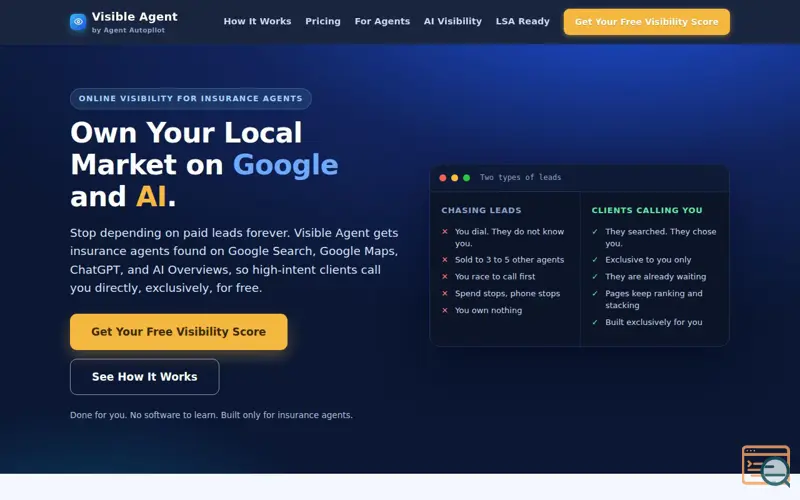This screenshot has width=800, height=500.
Task: Click the text 'Spend stops, phone stops'
Action: 507,293
